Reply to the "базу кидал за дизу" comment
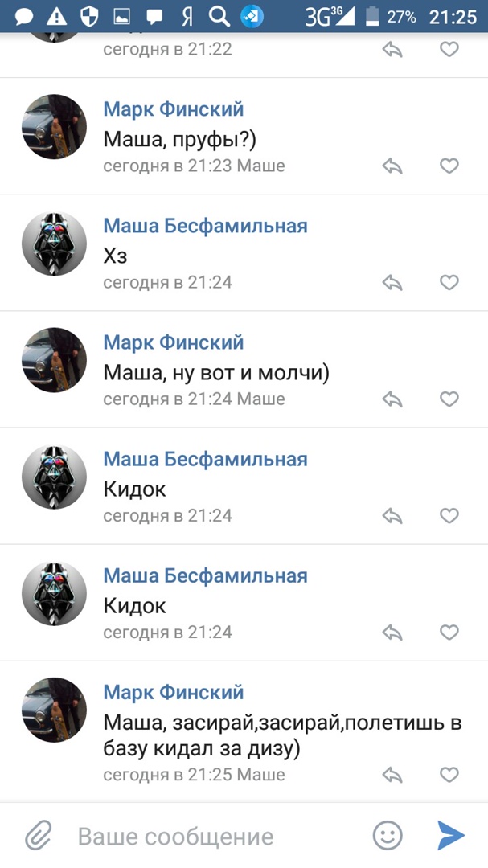The width and height of the screenshot is (488, 868). click(x=392, y=775)
